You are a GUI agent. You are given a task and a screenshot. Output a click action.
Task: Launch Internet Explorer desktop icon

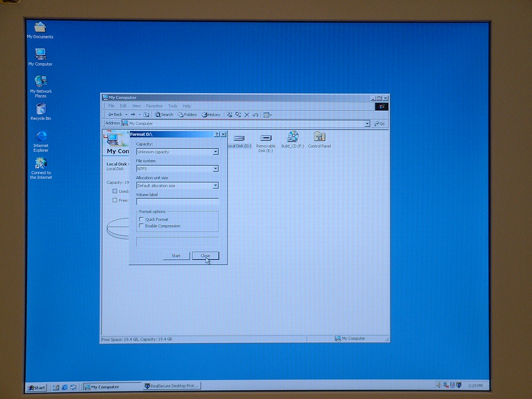[41, 137]
